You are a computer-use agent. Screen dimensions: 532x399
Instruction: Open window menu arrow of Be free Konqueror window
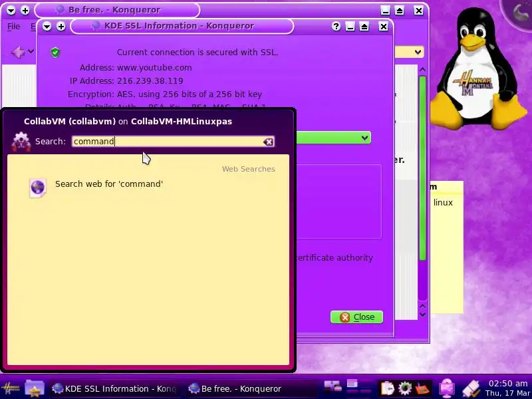11,10
